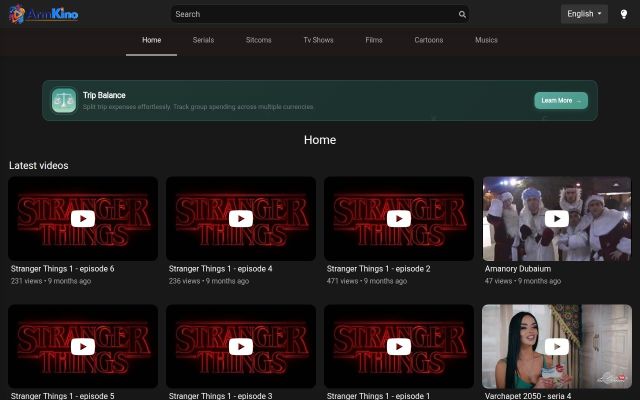Click the Learn More button
640x400 pixels.
click(561, 100)
